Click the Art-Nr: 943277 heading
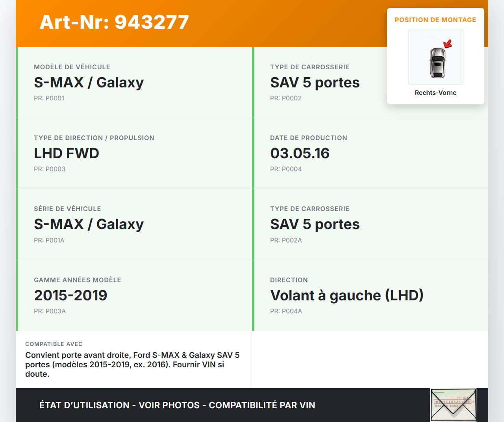This screenshot has width=504, height=422. (x=114, y=22)
